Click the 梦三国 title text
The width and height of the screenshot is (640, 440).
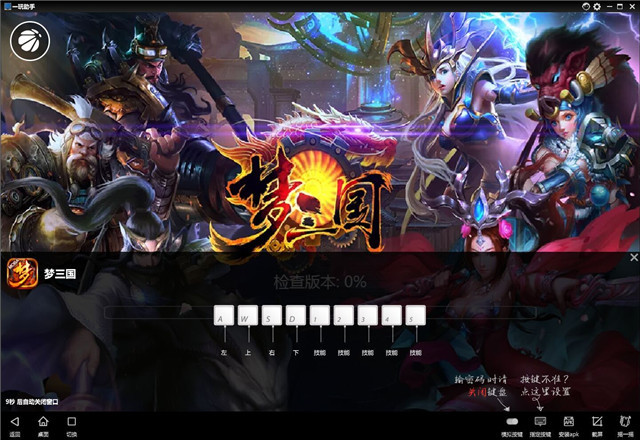click(x=60, y=273)
